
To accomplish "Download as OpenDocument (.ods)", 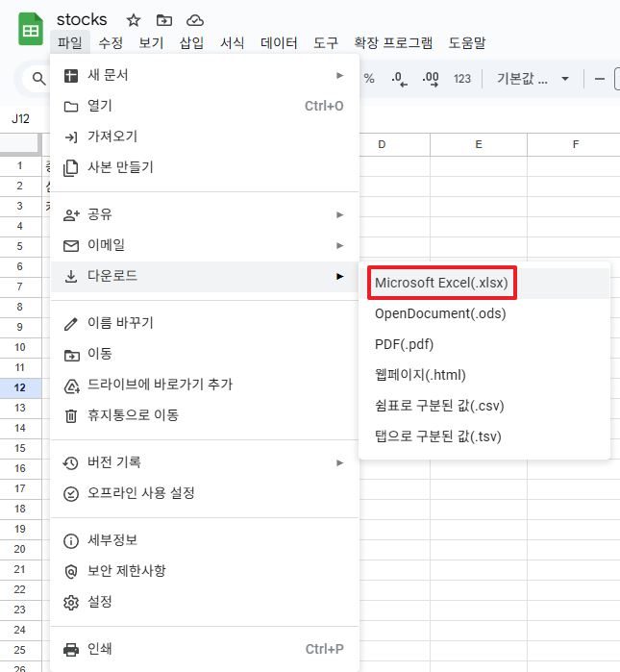I will [484, 313].
